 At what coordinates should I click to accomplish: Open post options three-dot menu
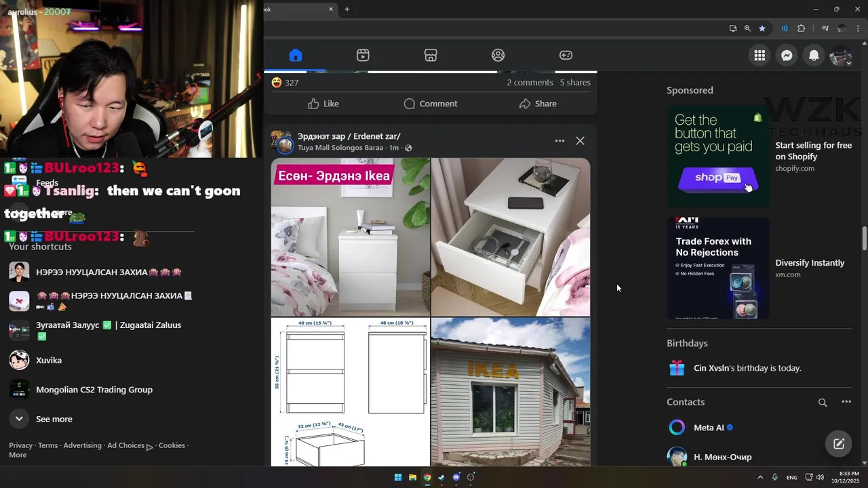pyautogui.click(x=559, y=141)
